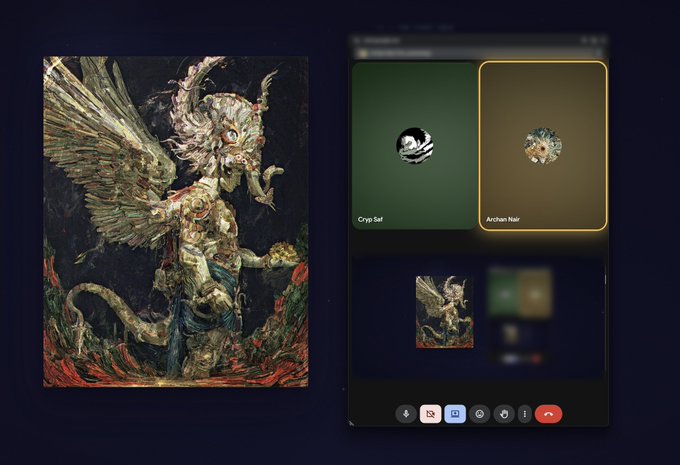This screenshot has height=465, width=680.
Task: Open the emoji reactions button
Action: (479, 414)
